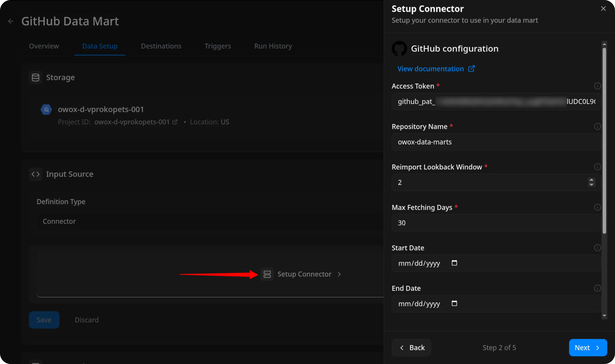Increase the Reimport Lookback Window value
The width and height of the screenshot is (615, 364).
[x=591, y=180]
